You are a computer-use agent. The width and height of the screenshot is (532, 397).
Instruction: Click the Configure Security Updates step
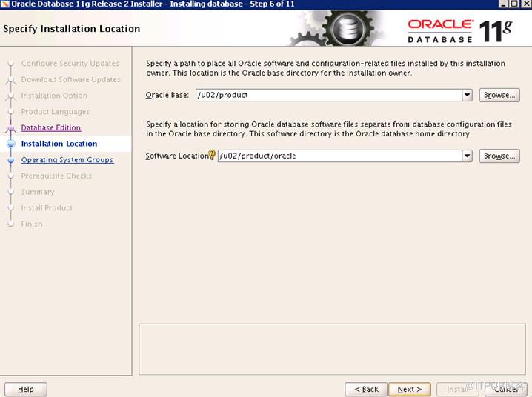70,64
